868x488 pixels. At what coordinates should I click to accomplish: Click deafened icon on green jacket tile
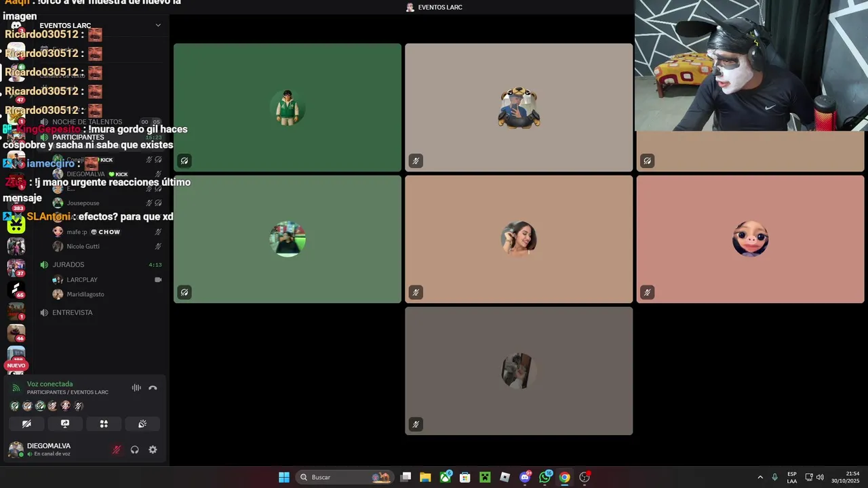tap(184, 161)
